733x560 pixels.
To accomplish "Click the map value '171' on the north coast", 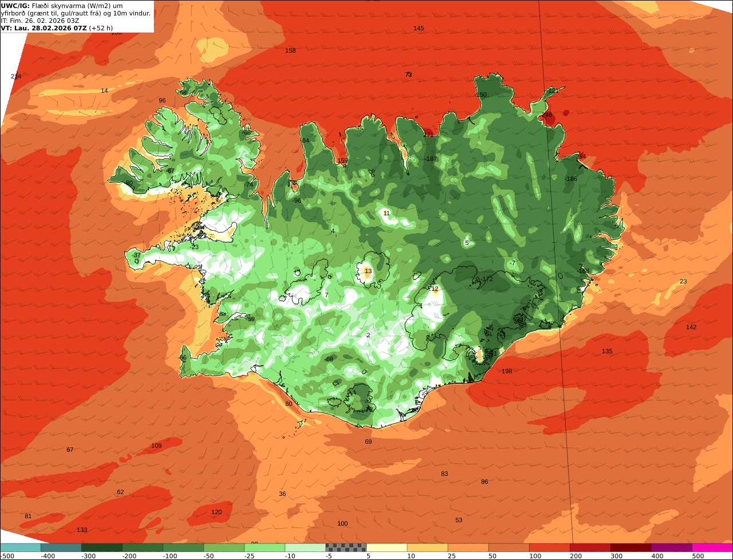I will tap(428, 135).
